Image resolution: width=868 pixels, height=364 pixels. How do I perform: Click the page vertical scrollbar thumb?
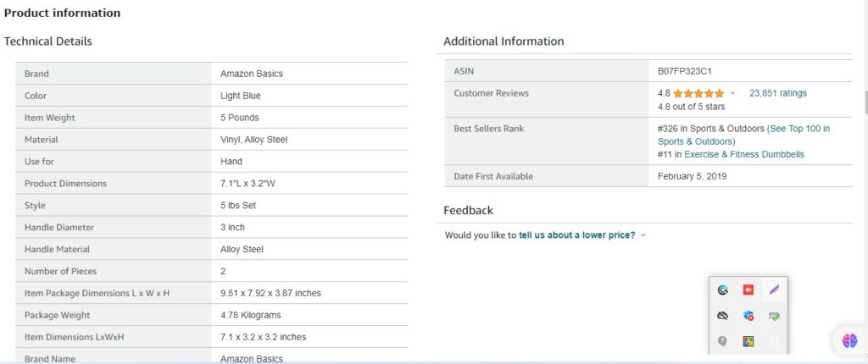[865, 102]
